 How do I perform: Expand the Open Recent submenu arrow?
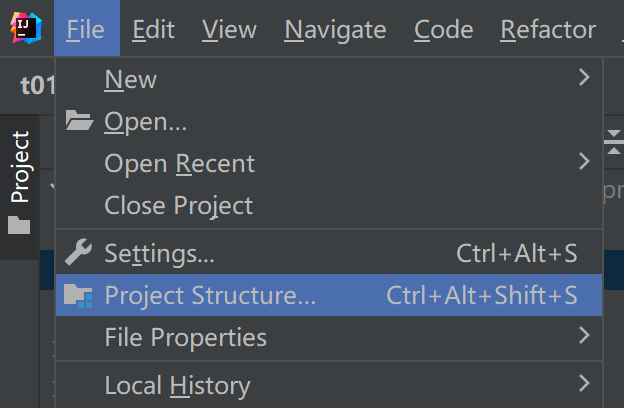[x=584, y=161]
